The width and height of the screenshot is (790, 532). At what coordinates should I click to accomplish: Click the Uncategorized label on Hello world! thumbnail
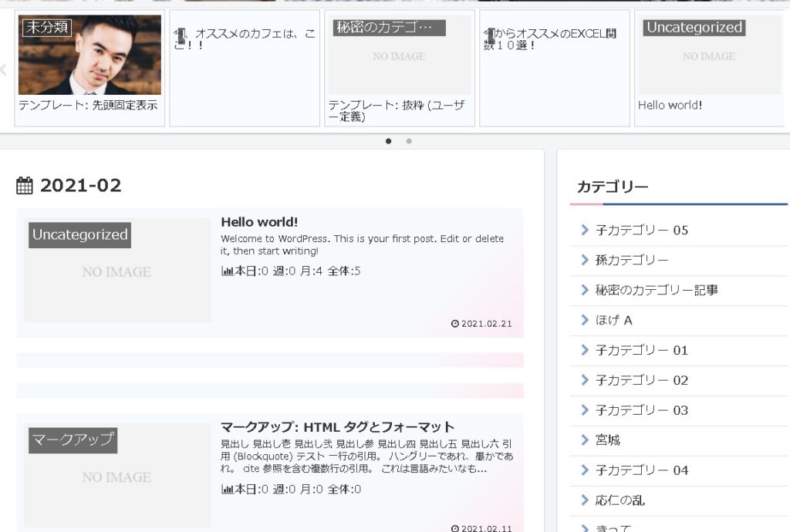79,235
